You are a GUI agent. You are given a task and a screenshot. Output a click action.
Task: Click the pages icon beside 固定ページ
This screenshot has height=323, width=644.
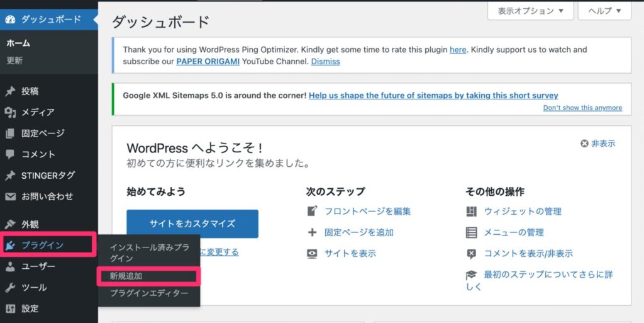pos(10,133)
